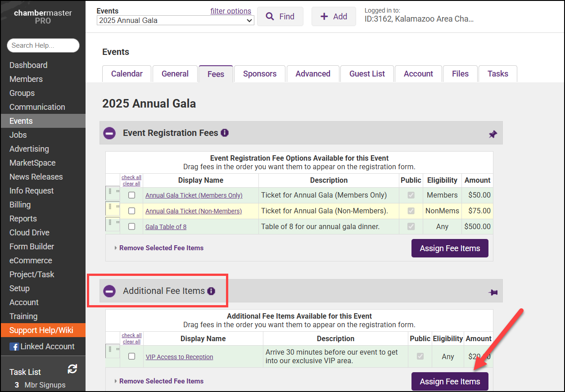Switch to the Sponsors tab
This screenshot has height=392, width=565.
(x=260, y=74)
